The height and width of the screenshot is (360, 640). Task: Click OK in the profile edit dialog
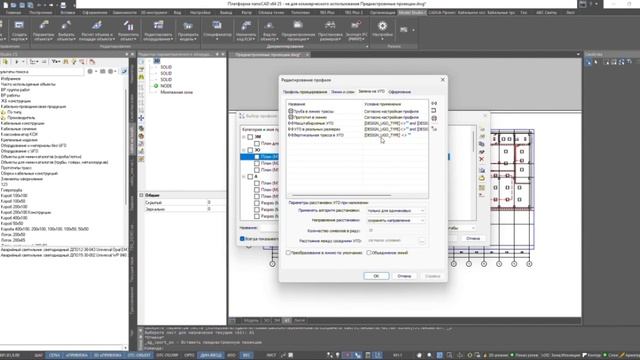(x=376, y=276)
